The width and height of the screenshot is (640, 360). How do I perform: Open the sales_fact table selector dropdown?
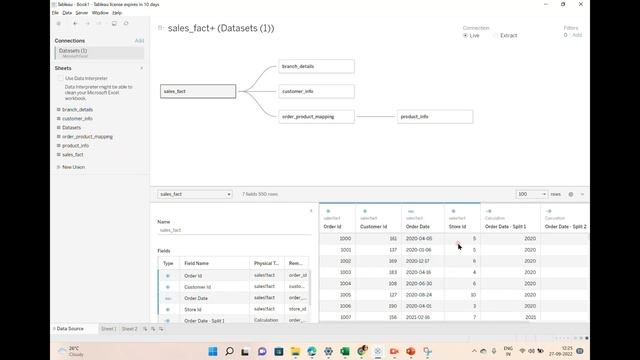(195, 194)
